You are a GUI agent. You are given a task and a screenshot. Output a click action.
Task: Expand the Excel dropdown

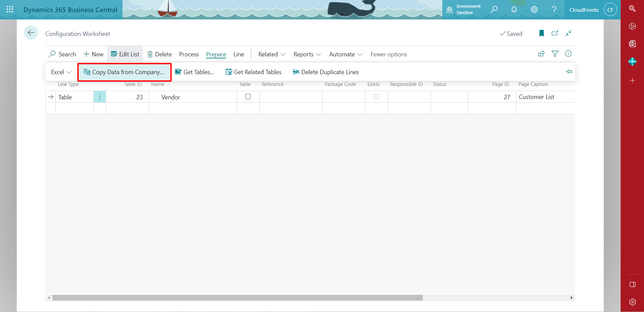coord(61,72)
